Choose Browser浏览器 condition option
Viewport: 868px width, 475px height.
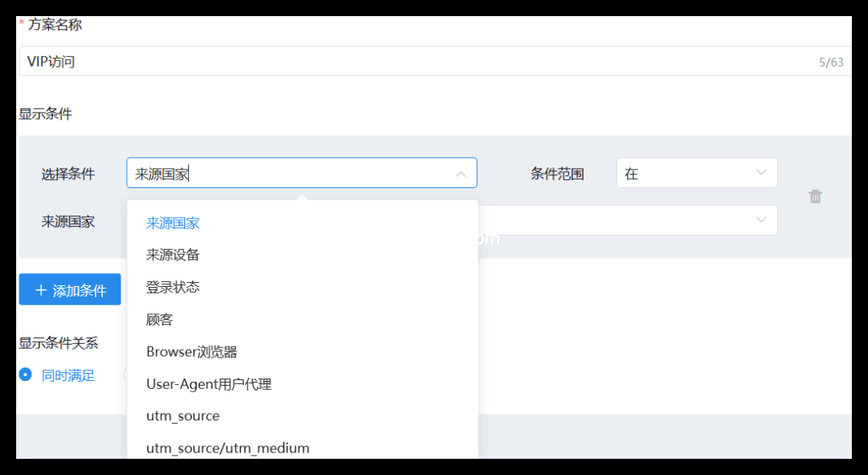302,351
